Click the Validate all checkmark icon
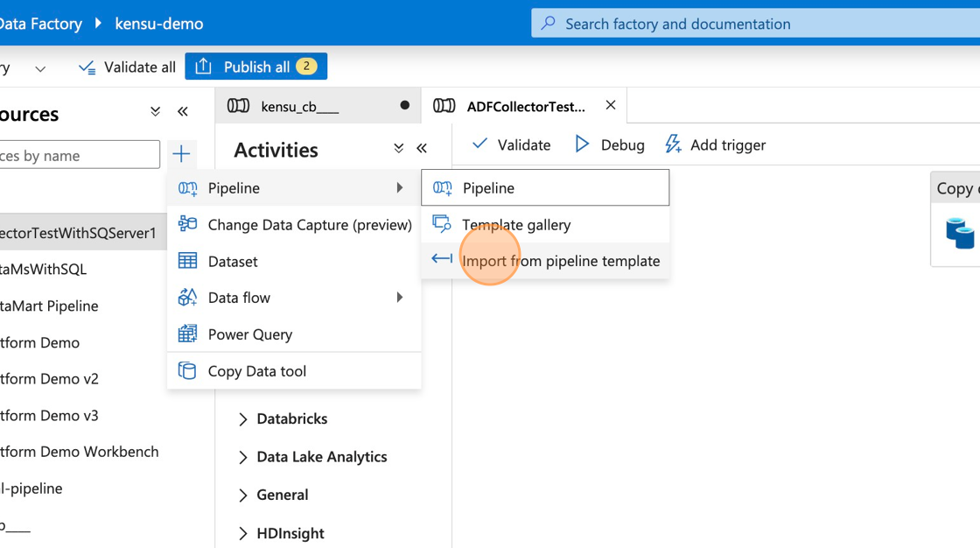 87,67
